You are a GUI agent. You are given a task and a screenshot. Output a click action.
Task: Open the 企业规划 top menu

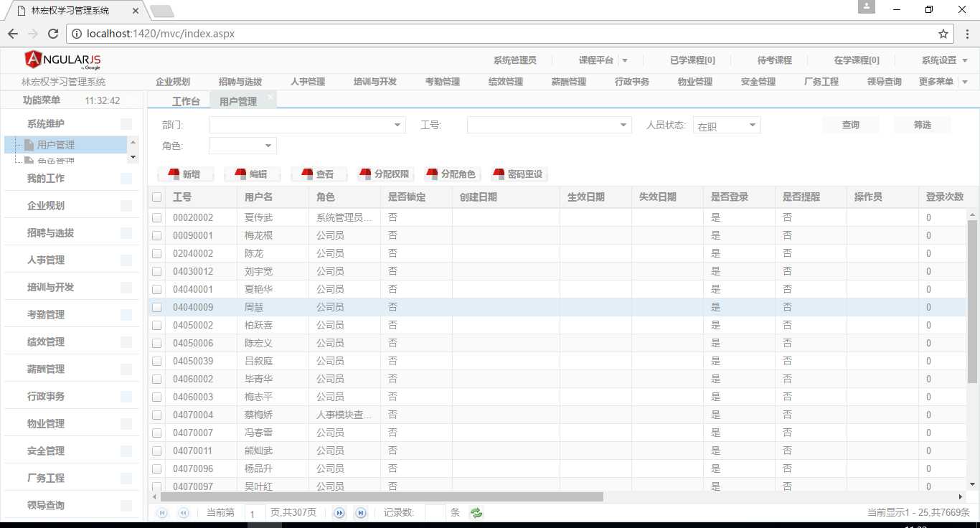click(173, 82)
